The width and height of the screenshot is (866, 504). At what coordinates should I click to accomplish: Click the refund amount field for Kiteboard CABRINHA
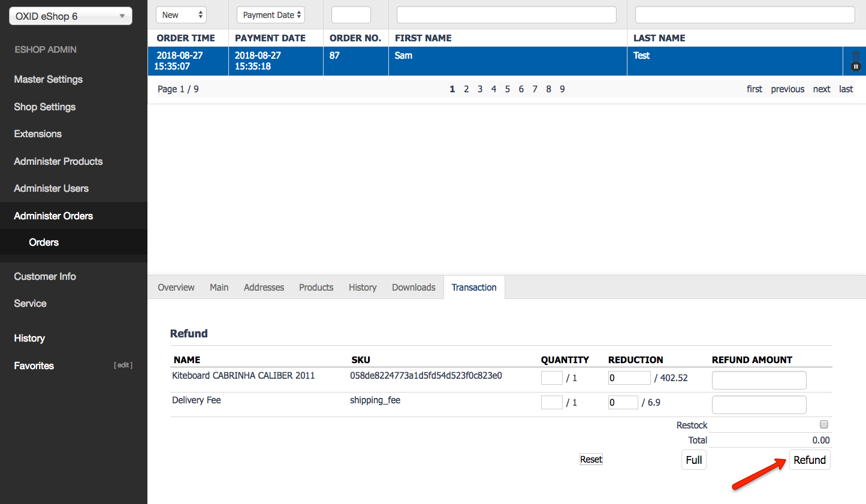pyautogui.click(x=759, y=380)
